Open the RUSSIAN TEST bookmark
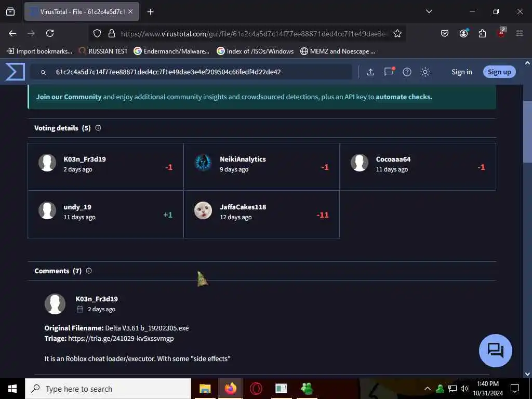 [x=103, y=51]
